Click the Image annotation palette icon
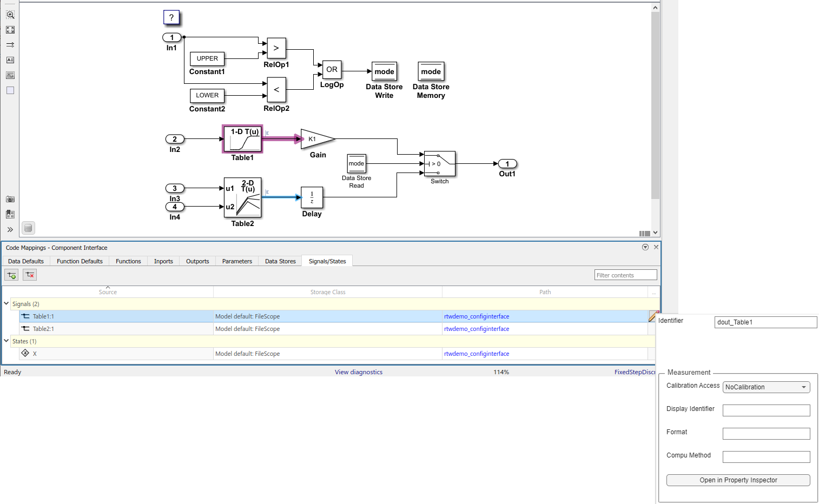 click(10, 75)
